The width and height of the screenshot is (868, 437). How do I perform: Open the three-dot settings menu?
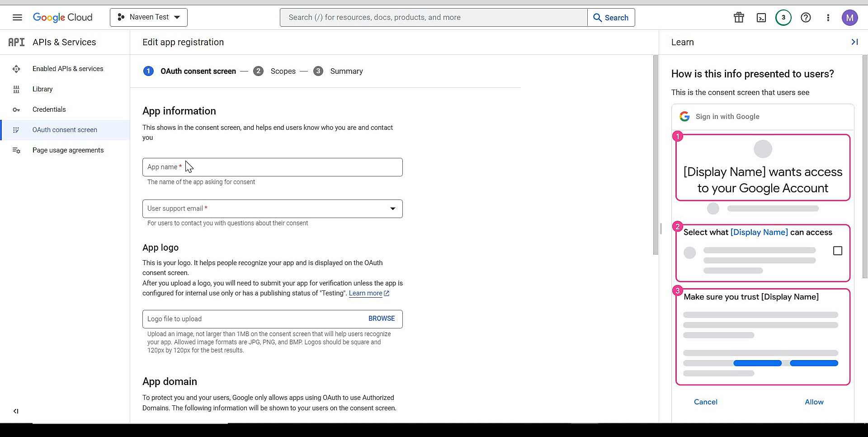(828, 18)
